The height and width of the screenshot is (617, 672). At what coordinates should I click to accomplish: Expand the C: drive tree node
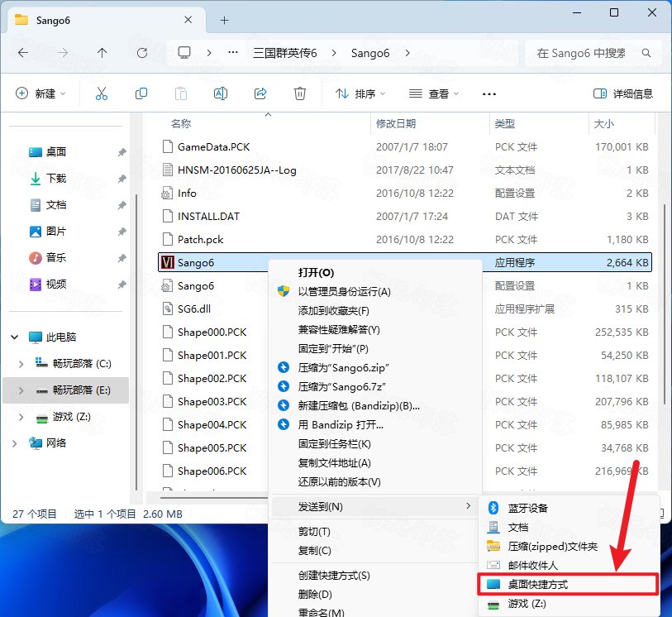[x=21, y=364]
